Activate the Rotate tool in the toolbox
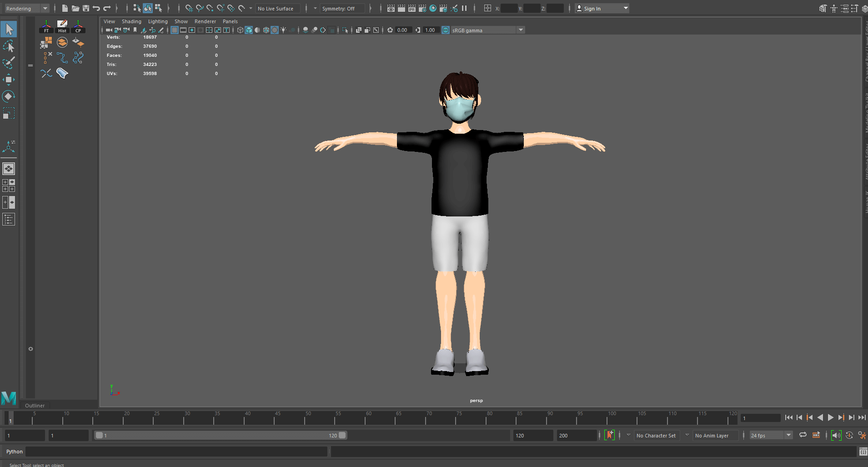Image resolution: width=868 pixels, height=467 pixels. point(9,96)
